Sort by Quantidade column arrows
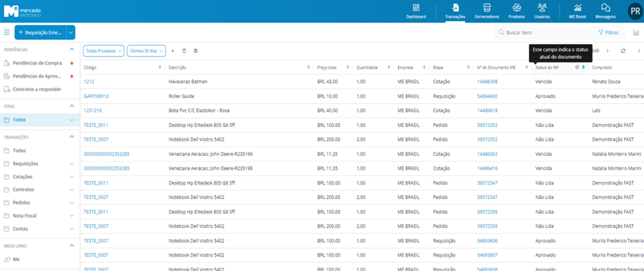Viewport: 644px width, 271px height. click(388, 67)
